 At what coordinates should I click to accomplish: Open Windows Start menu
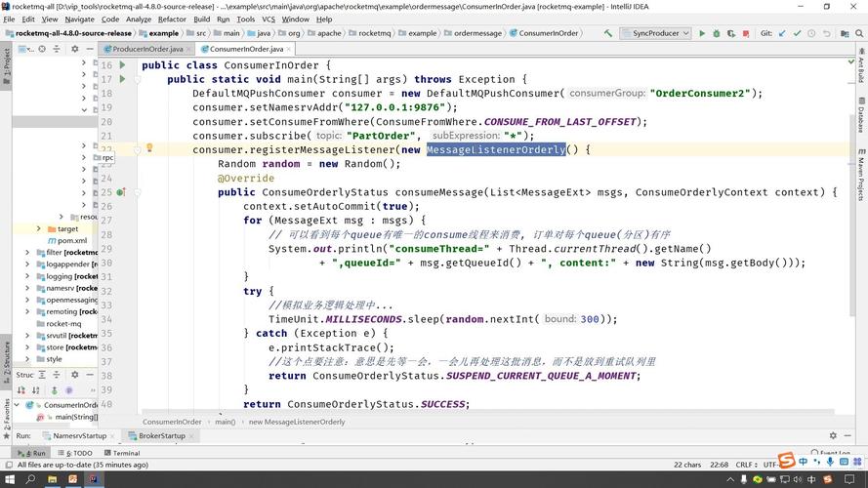click(x=10, y=479)
